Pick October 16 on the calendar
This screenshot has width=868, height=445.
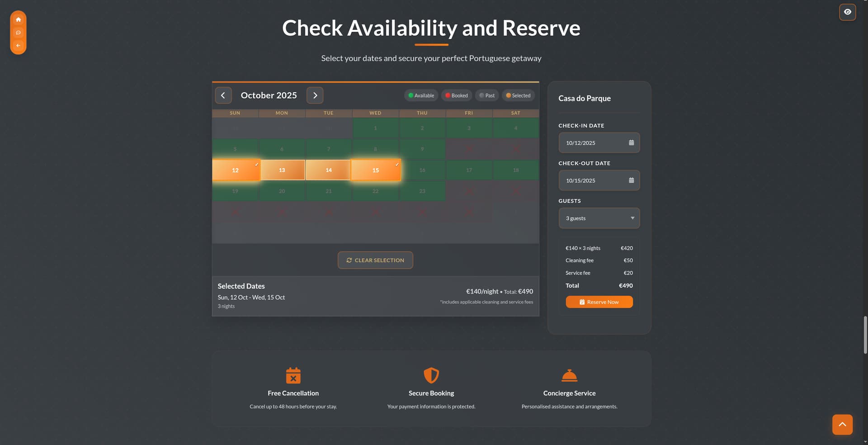(422, 170)
